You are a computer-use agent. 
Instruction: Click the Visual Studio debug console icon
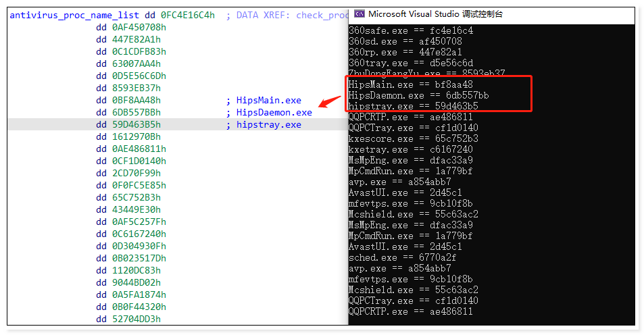[x=360, y=14]
